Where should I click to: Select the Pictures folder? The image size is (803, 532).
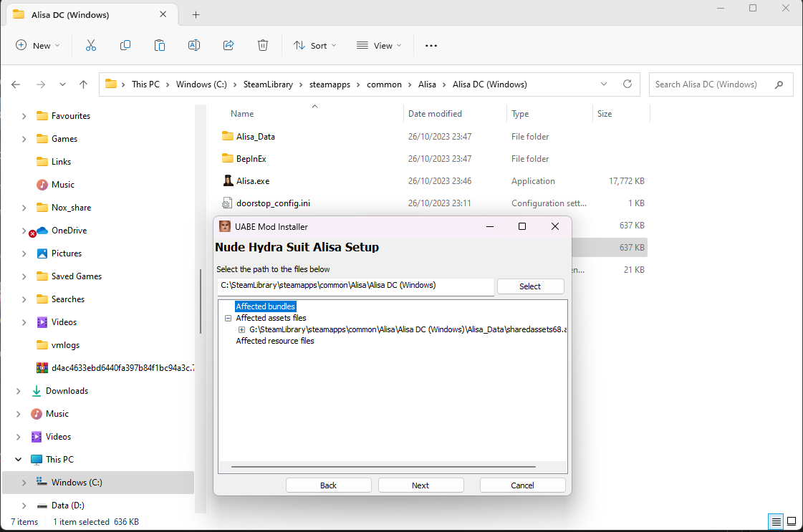click(x=59, y=253)
